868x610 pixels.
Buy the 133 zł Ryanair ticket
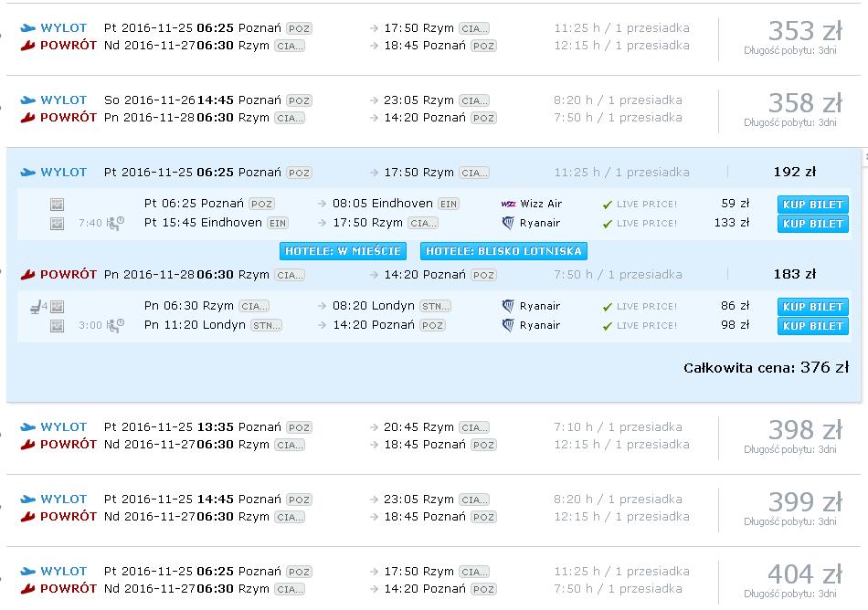812,224
